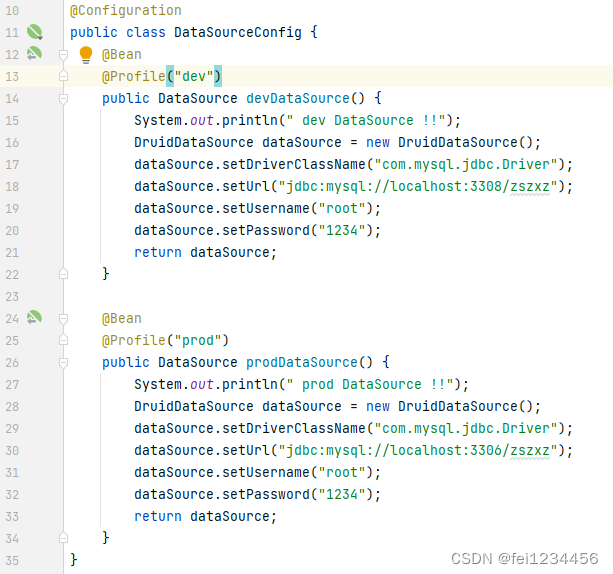Click the fold end marker at line 22
Screen dimensions: 613x574
[x=63, y=274]
